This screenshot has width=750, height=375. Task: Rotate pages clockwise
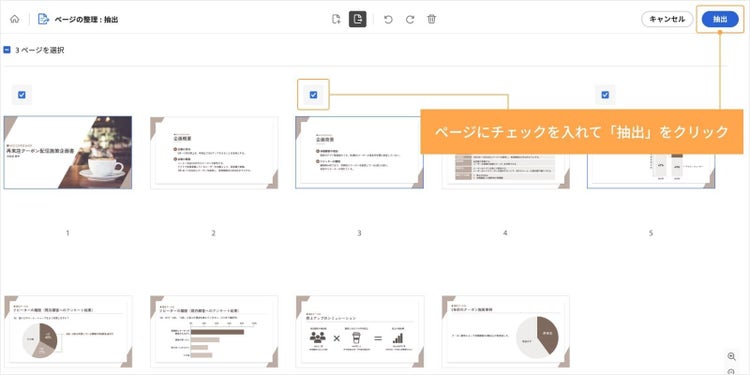pos(410,20)
